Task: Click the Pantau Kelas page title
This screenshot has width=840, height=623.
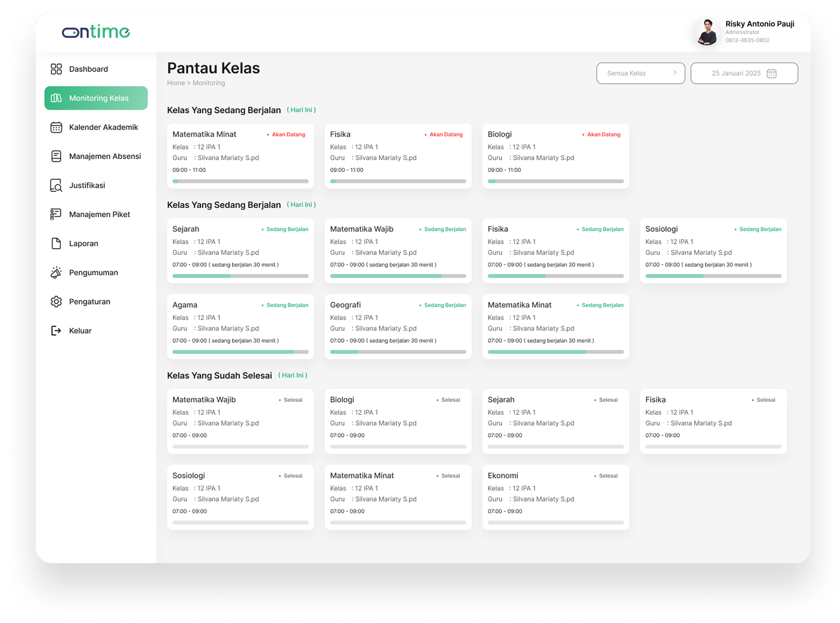Action: 214,68
